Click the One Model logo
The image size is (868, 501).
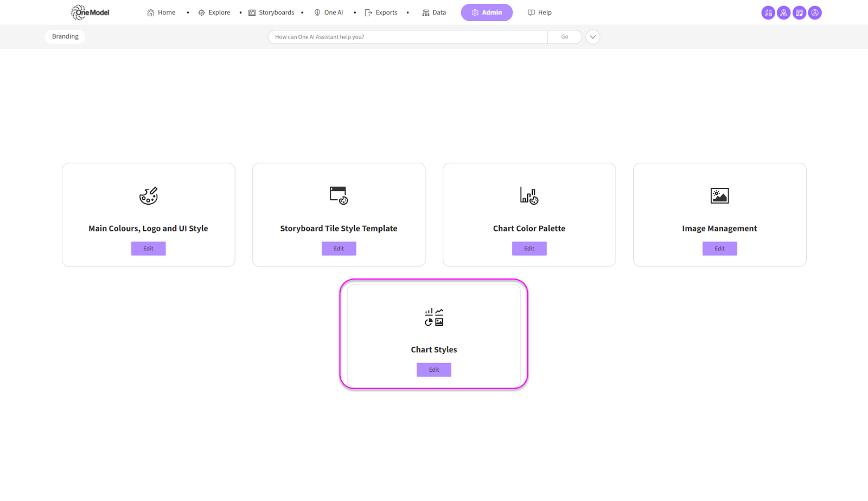(x=90, y=12)
